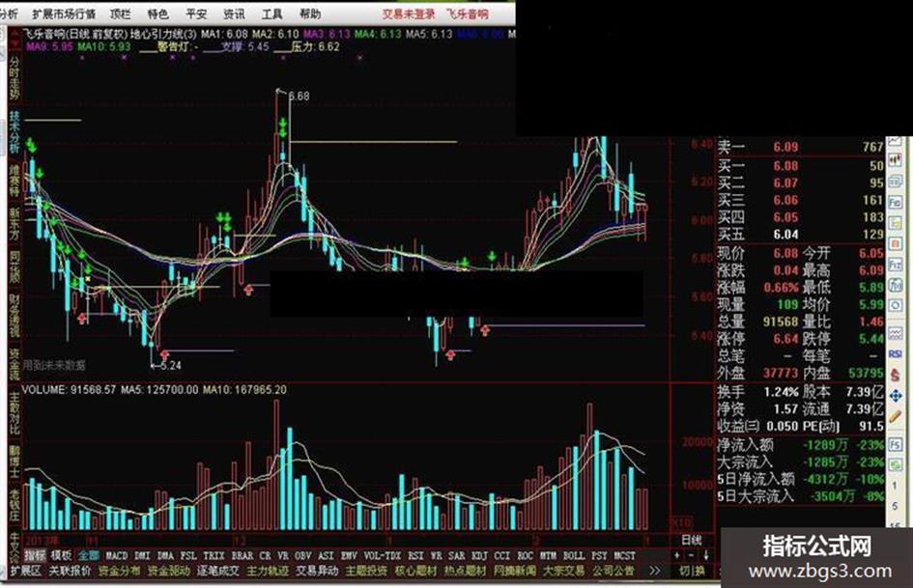Open the 公司公告 tab

(x=613, y=571)
